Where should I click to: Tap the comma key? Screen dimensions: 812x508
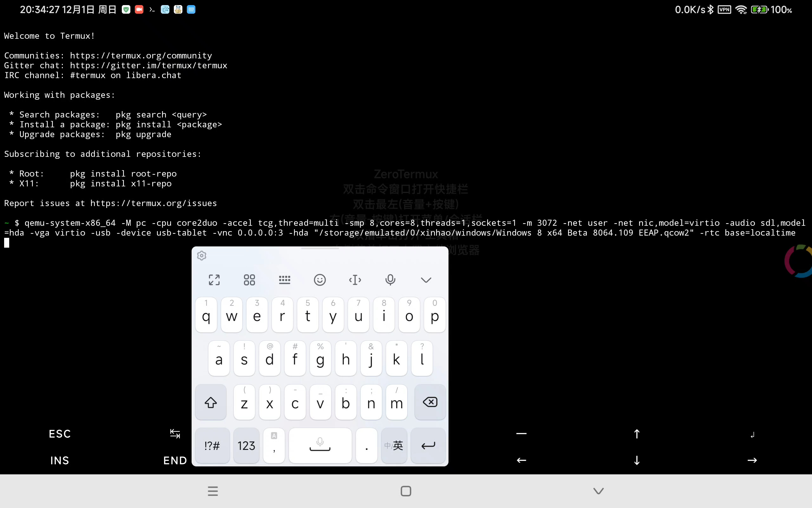[x=274, y=445]
